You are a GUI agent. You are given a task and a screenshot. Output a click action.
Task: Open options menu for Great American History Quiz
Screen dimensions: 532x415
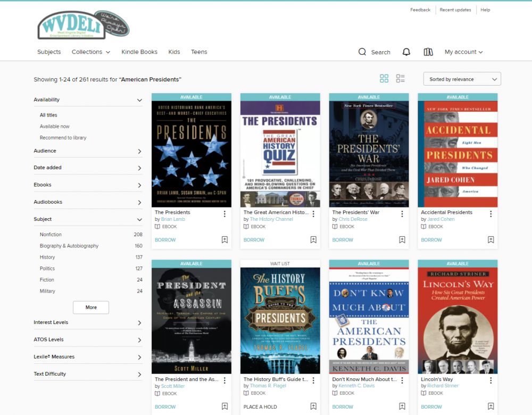pos(313,214)
